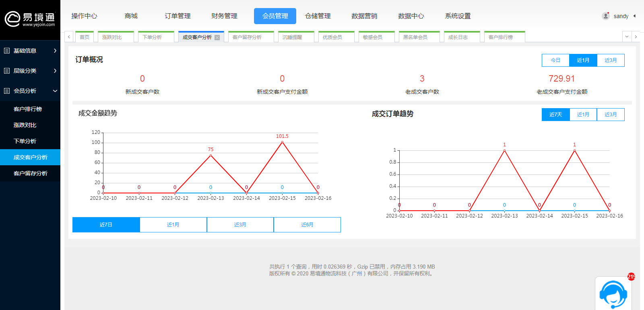Viewport: 644px width, 310px height.
Task: Set 成交金额趋势 range to 近3月
Action: [240, 225]
